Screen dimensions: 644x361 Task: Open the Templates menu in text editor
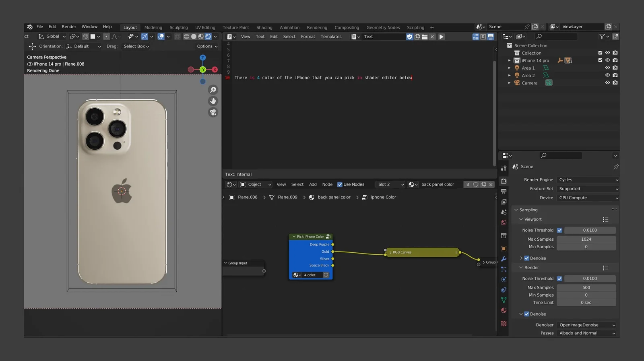click(331, 37)
